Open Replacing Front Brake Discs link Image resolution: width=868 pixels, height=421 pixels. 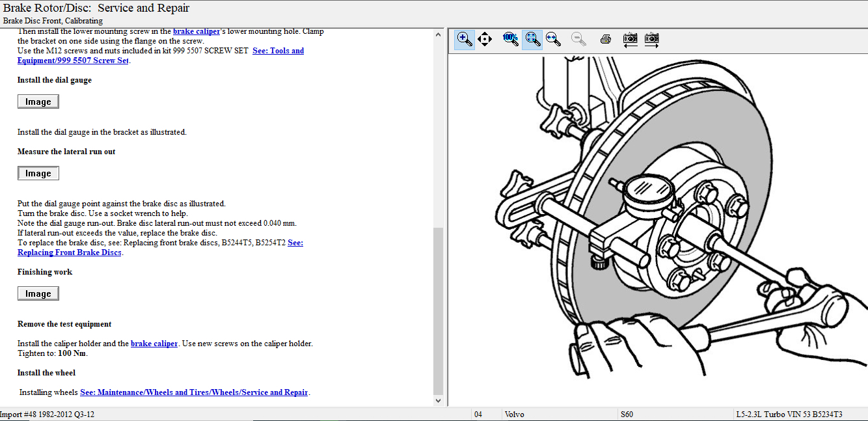pos(69,252)
